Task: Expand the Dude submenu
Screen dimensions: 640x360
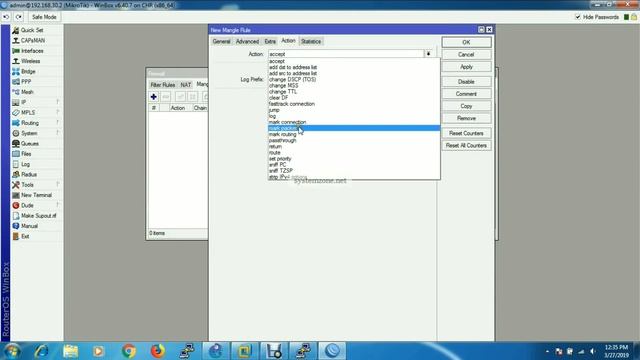Action: (27, 205)
